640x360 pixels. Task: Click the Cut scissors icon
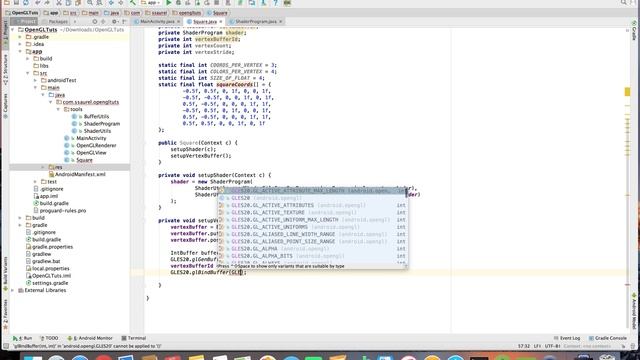pyautogui.click(x=59, y=3)
